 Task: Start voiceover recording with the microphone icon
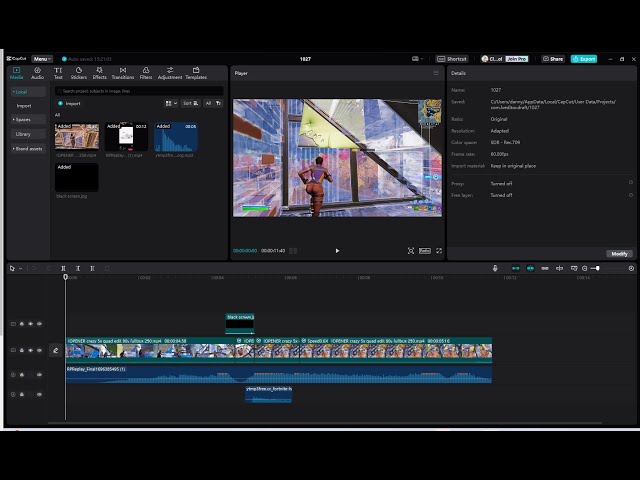(x=495, y=268)
